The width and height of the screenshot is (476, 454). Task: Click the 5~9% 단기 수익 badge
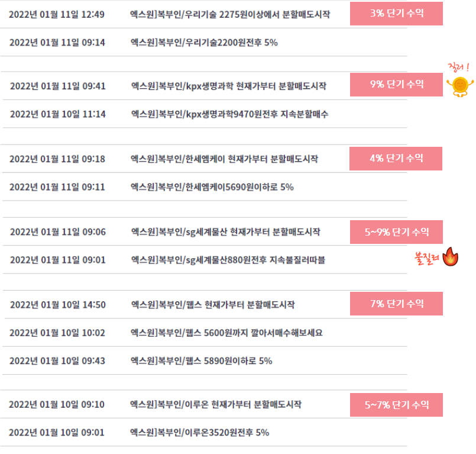coord(396,232)
